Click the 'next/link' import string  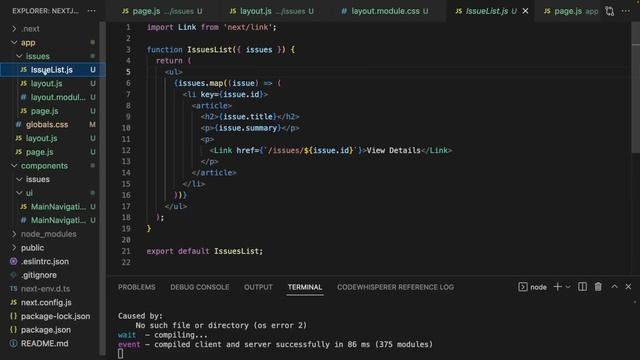point(248,27)
